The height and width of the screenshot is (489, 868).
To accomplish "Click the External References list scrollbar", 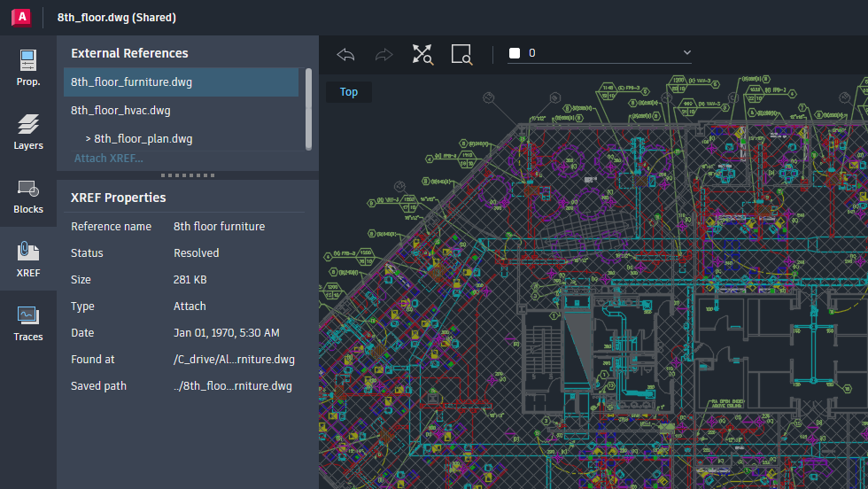I will tap(308, 108).
